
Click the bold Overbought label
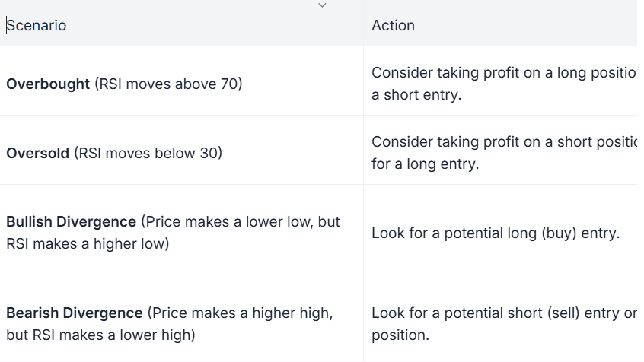[x=48, y=84]
